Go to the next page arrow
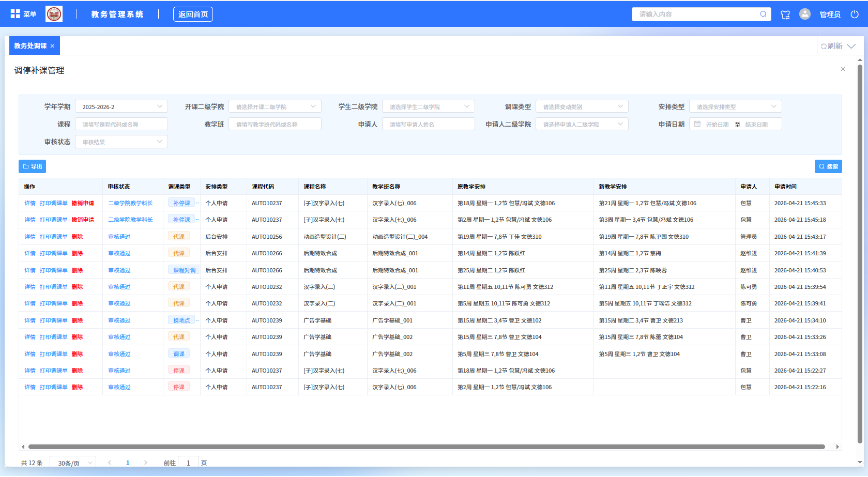This screenshot has width=868, height=477. (x=146, y=463)
